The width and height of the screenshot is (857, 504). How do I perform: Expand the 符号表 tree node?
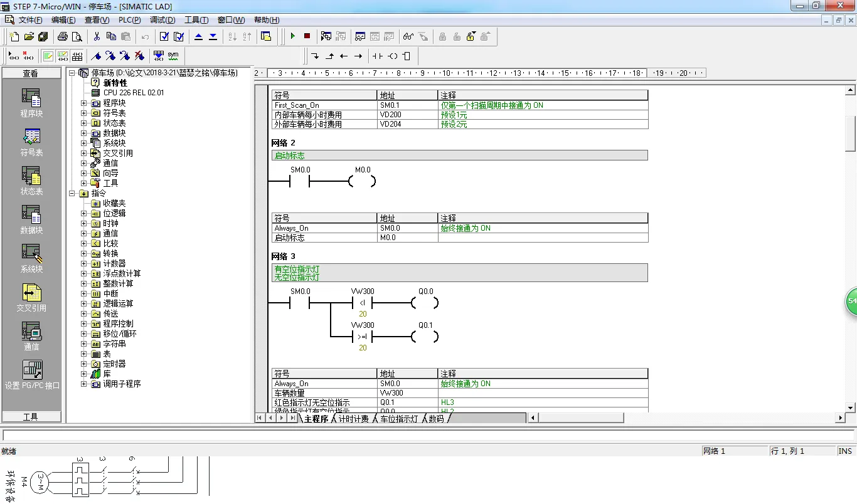[84, 113]
